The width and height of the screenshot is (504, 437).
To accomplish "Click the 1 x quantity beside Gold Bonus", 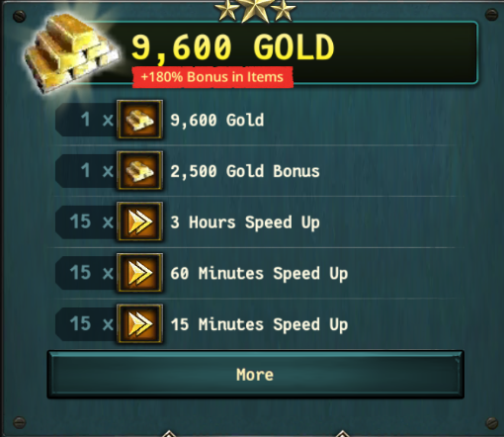I will (97, 170).
